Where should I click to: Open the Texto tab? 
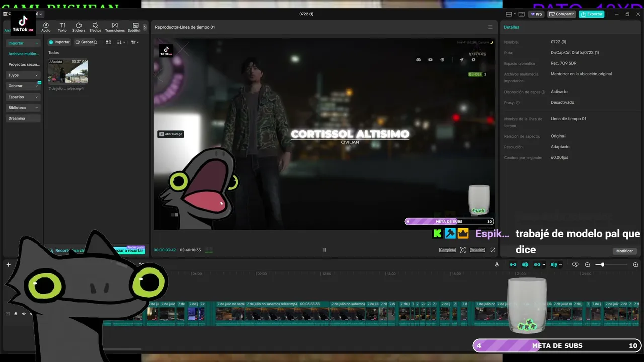[62, 27]
